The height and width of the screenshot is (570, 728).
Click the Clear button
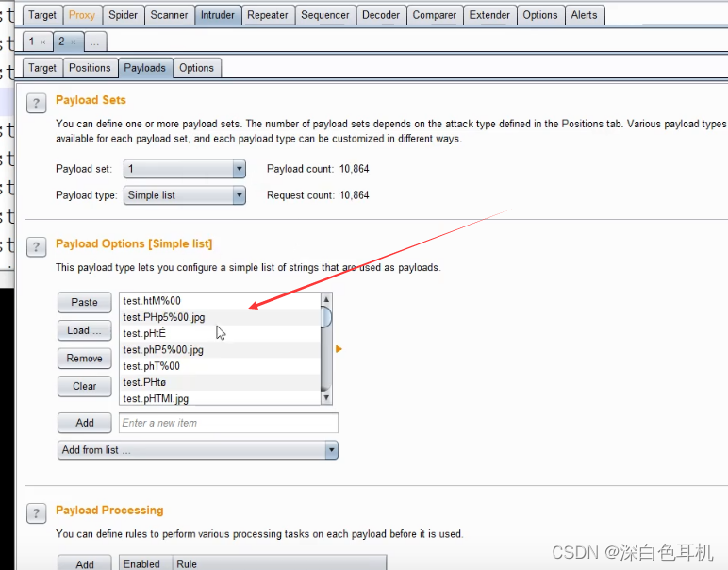[x=85, y=386]
